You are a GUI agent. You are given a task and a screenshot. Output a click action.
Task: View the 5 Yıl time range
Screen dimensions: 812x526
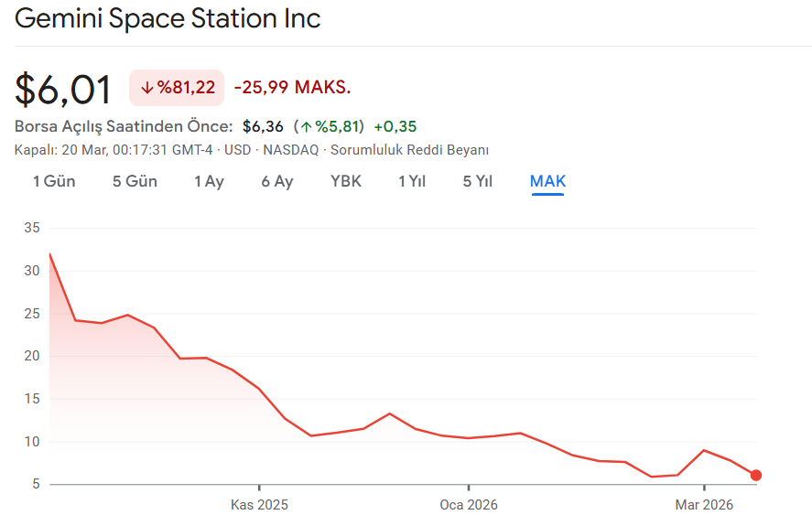pos(478,181)
